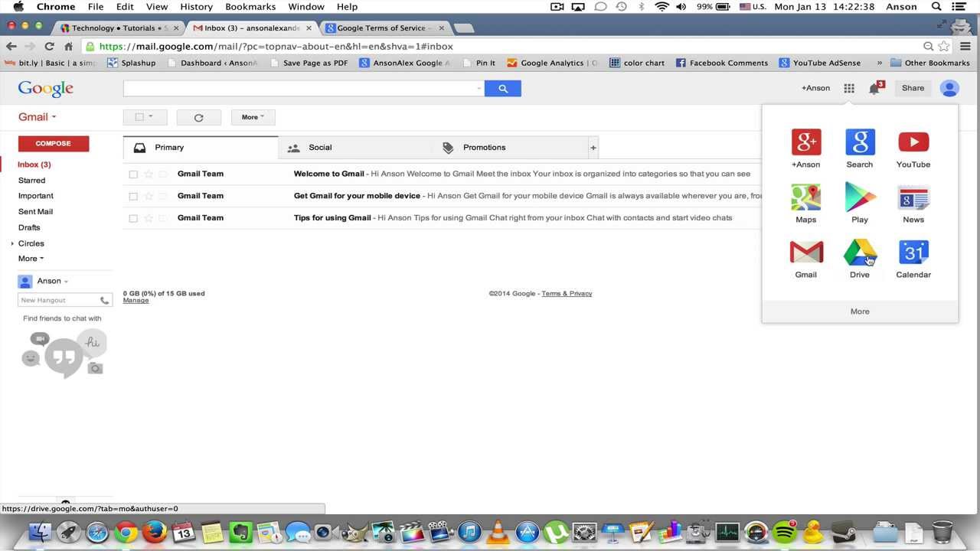Viewport: 980px width, 551px height.
Task: Switch to the Primary tab
Action: 201,148
